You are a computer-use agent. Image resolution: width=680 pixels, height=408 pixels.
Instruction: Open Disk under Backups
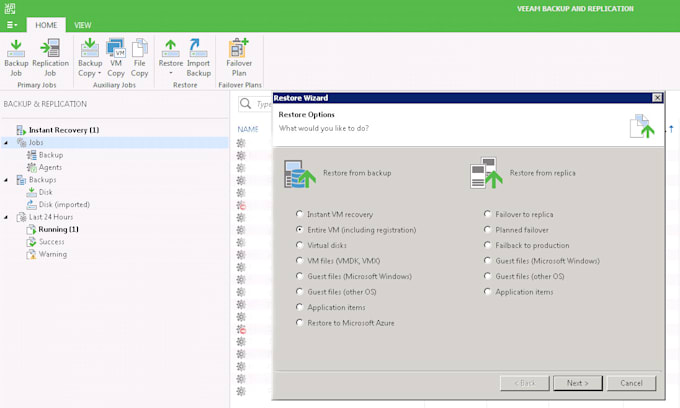click(x=45, y=192)
